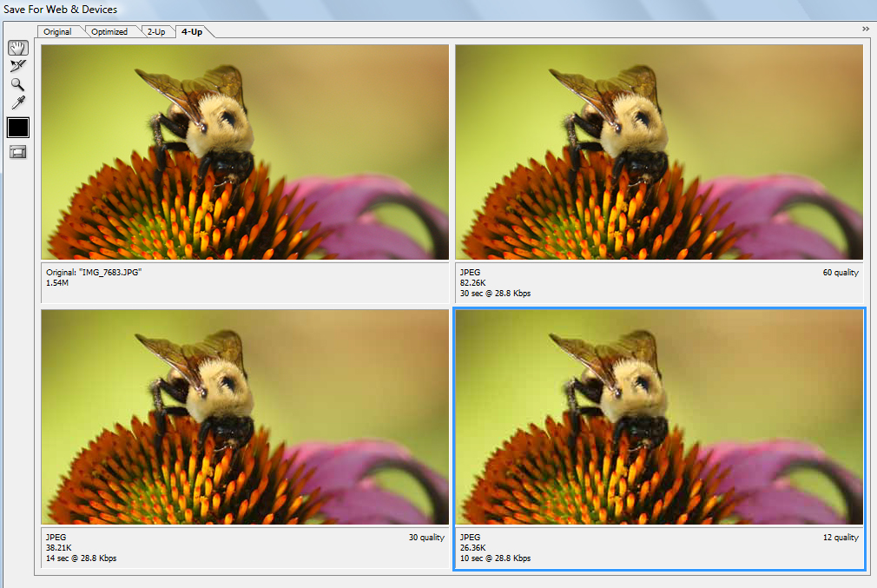
Task: Click the 82.26K file size text
Action: pos(472,283)
